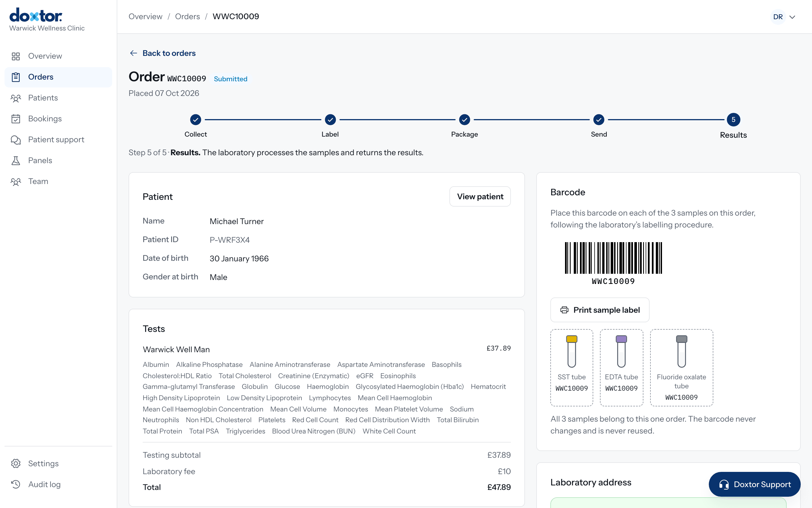The height and width of the screenshot is (508, 812).
Task: Click the View patient button
Action: coord(480,196)
